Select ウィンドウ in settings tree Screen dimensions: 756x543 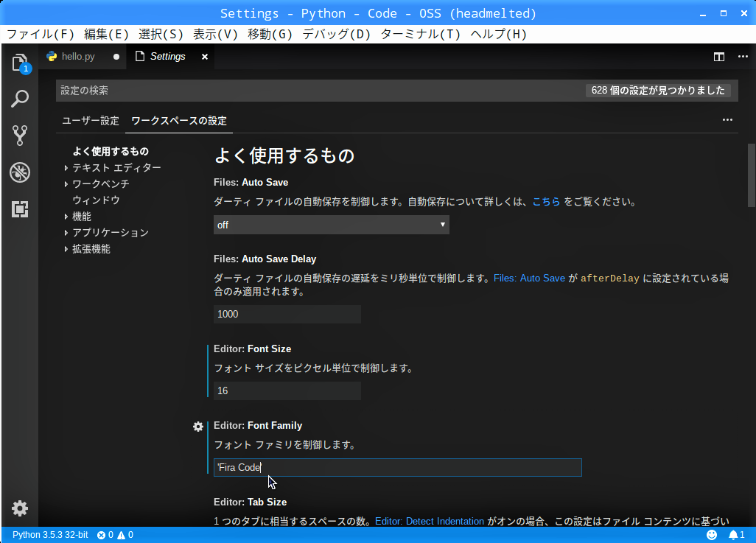(96, 200)
